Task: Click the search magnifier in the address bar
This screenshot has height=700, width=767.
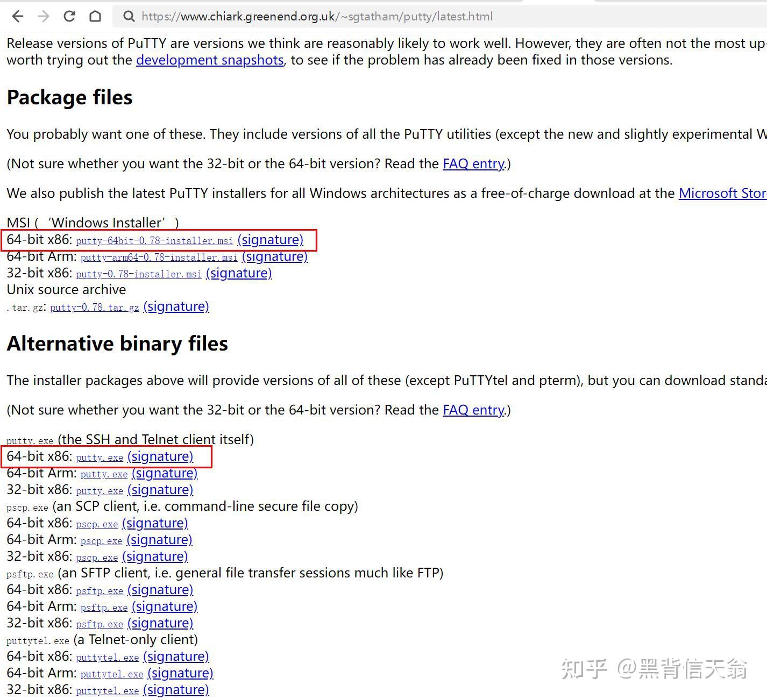Action: tap(129, 17)
